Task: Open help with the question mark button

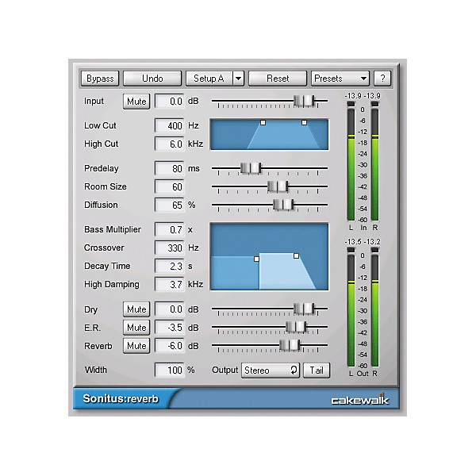Action: point(382,79)
